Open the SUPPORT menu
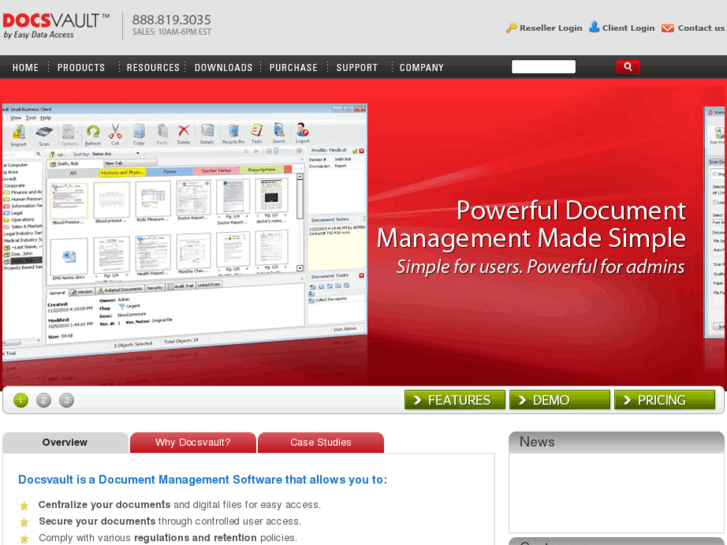This screenshot has height=545, width=727. pyautogui.click(x=357, y=67)
